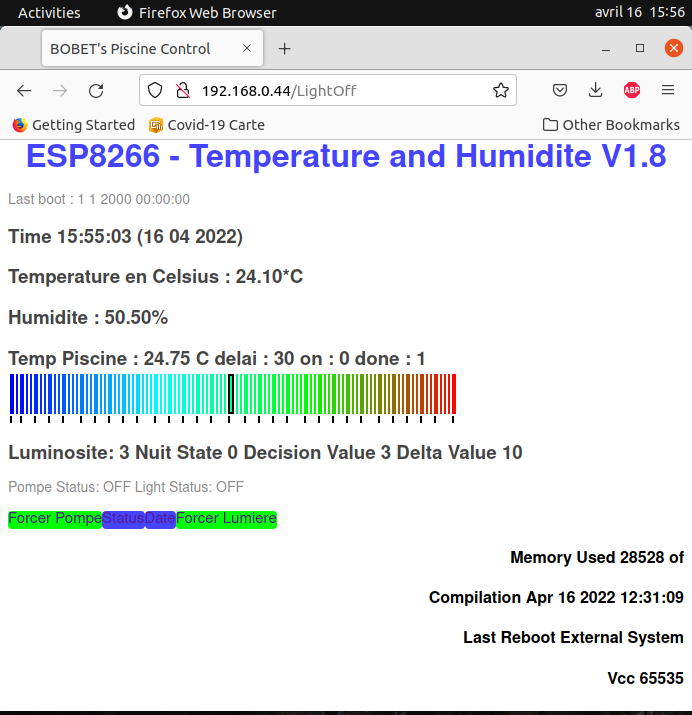Click the Time 15:55:03 line
Viewport: 692px width, 715px height.
(125, 237)
